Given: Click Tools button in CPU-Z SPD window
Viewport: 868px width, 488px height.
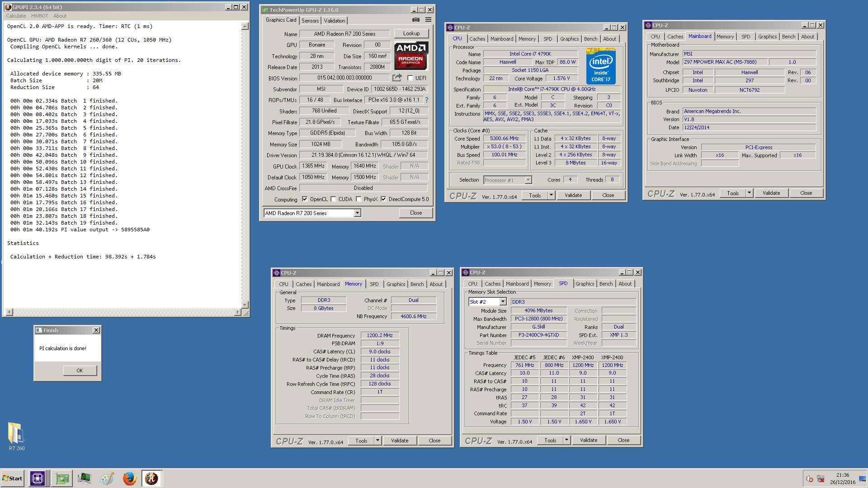Looking at the screenshot, I should tap(550, 440).
